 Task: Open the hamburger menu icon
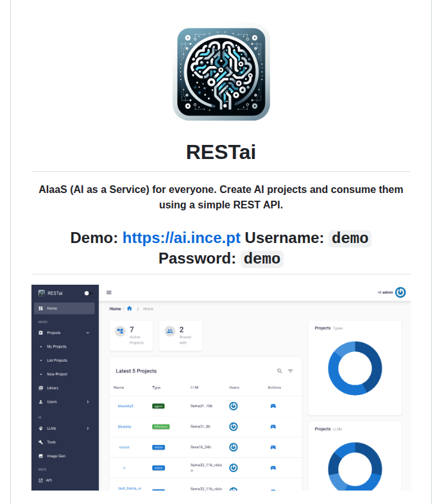(x=109, y=292)
